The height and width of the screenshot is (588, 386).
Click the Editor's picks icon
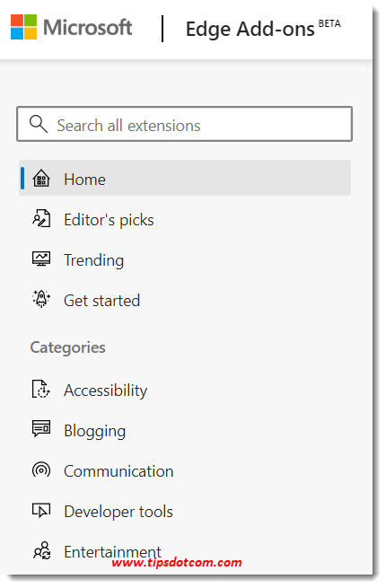pos(41,219)
